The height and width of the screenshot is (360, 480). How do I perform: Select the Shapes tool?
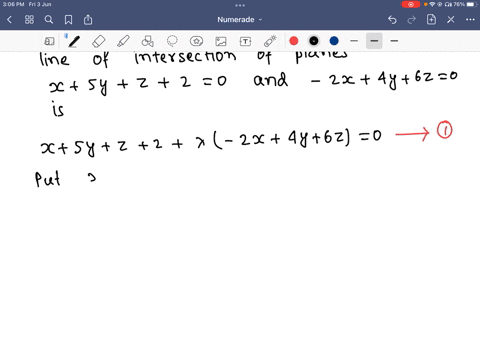click(x=147, y=41)
